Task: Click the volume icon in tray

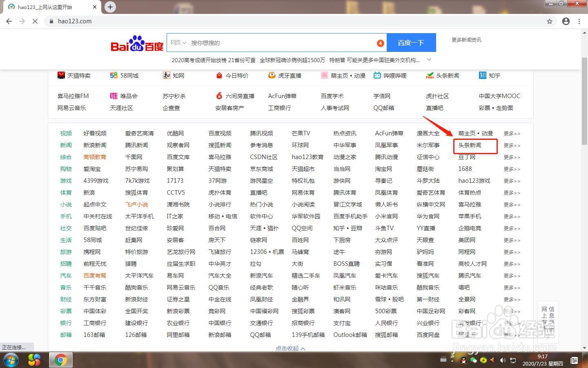Action: [x=502, y=360]
